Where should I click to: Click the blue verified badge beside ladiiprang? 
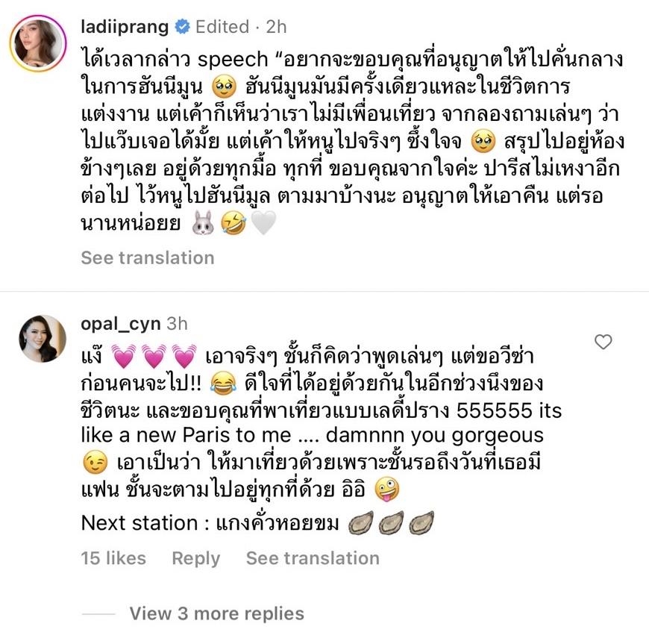pyautogui.click(x=182, y=28)
